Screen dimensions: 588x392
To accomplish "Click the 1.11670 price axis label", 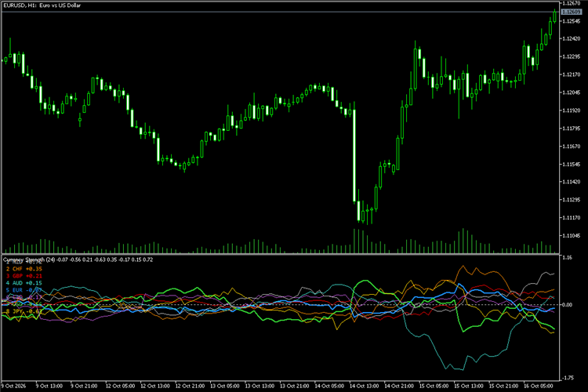I will coord(571,147).
